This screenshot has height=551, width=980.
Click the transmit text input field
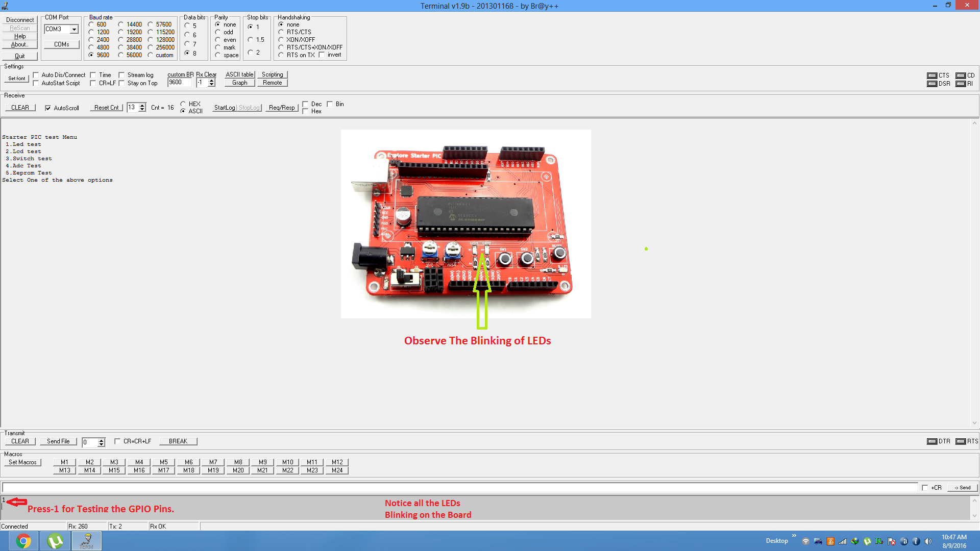click(459, 488)
